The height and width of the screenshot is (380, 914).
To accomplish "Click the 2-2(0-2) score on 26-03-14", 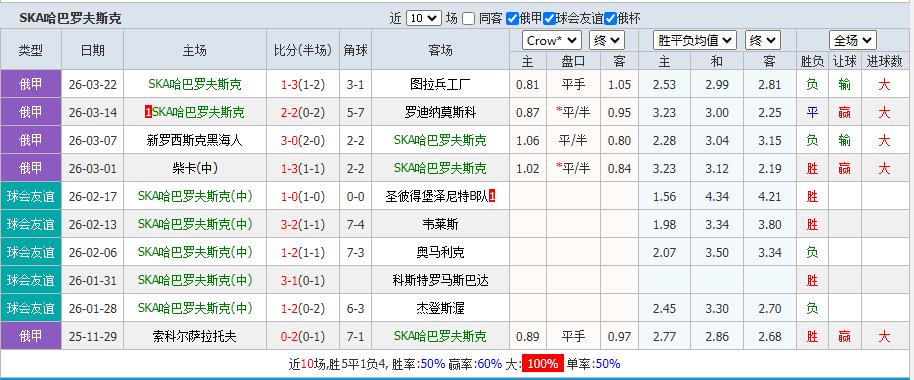I will tap(303, 112).
